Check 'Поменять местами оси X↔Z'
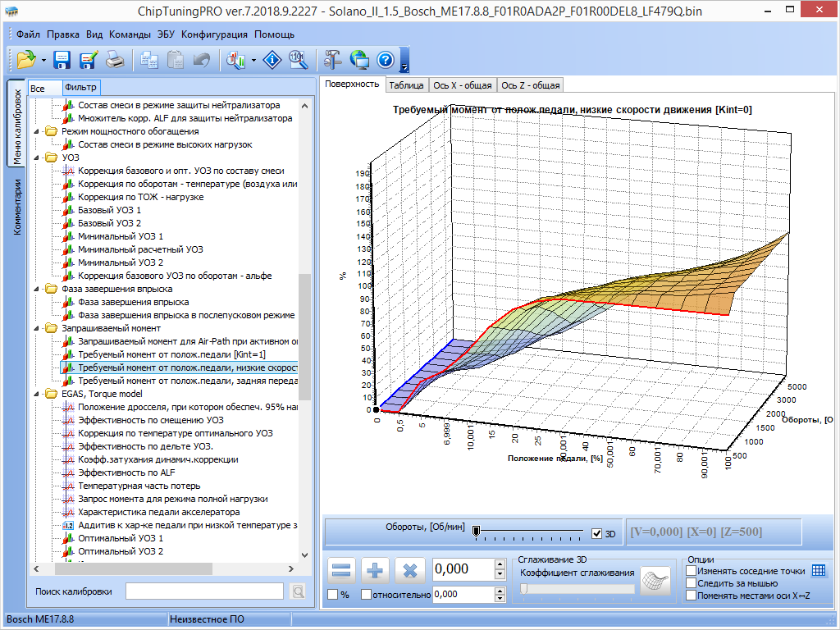Screen dimensions: 840x630 [692, 596]
